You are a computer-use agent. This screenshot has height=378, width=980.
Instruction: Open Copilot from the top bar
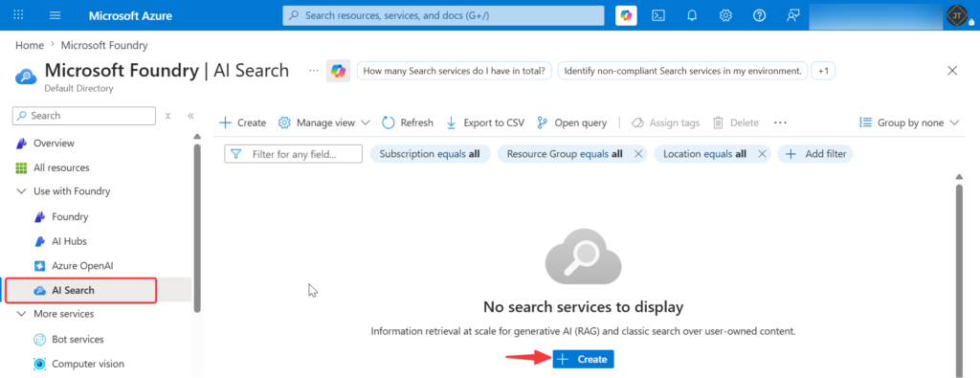tap(626, 15)
